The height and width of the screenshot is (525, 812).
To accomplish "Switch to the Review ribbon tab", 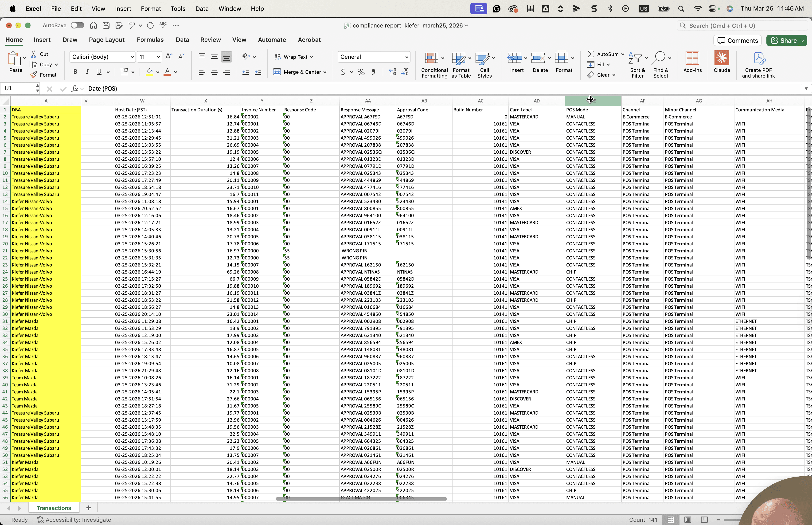I will 211,40.
